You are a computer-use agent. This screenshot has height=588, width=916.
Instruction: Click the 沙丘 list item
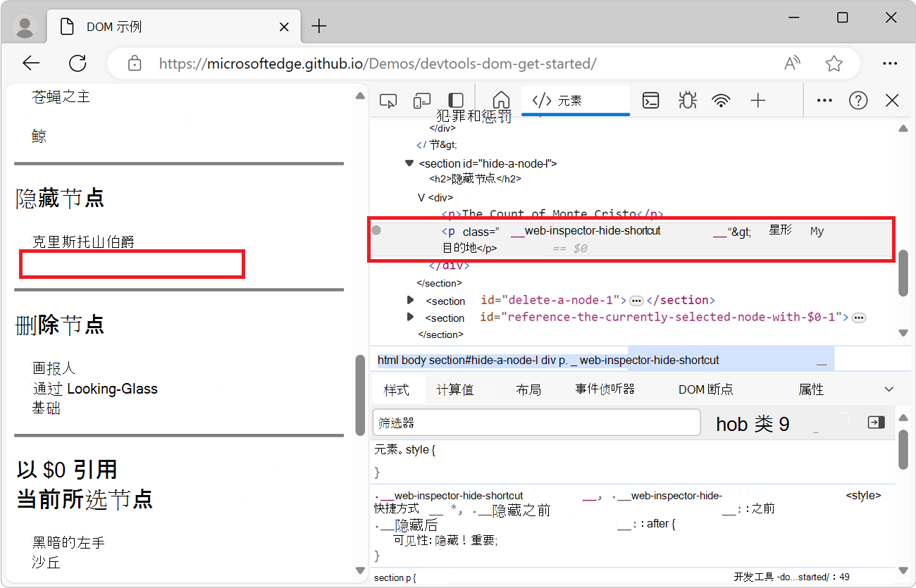[47, 563]
